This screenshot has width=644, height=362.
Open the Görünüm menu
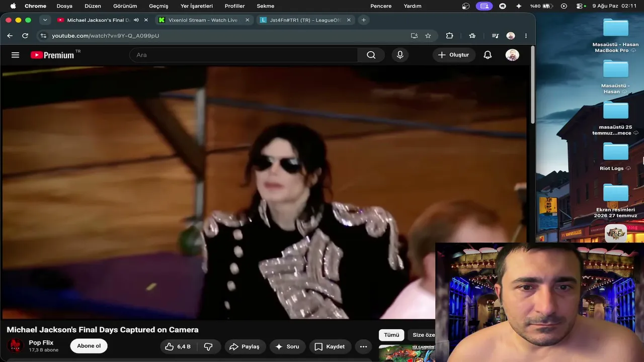[x=125, y=6]
